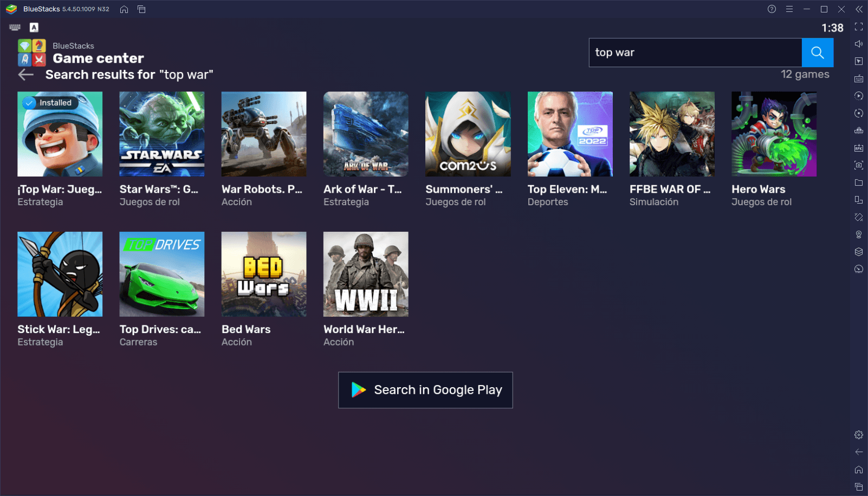Image resolution: width=868 pixels, height=496 pixels.
Task: Open the Top Drives green car thumbnail
Action: [162, 274]
